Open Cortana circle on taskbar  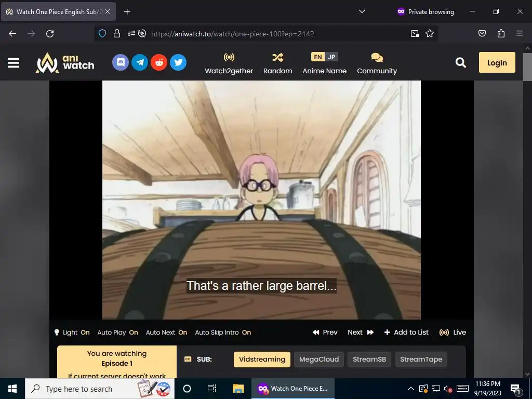(187, 389)
